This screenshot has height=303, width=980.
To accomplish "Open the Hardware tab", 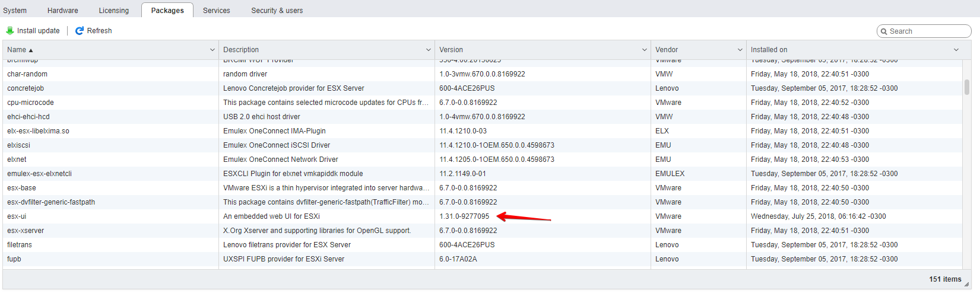I will (x=63, y=11).
